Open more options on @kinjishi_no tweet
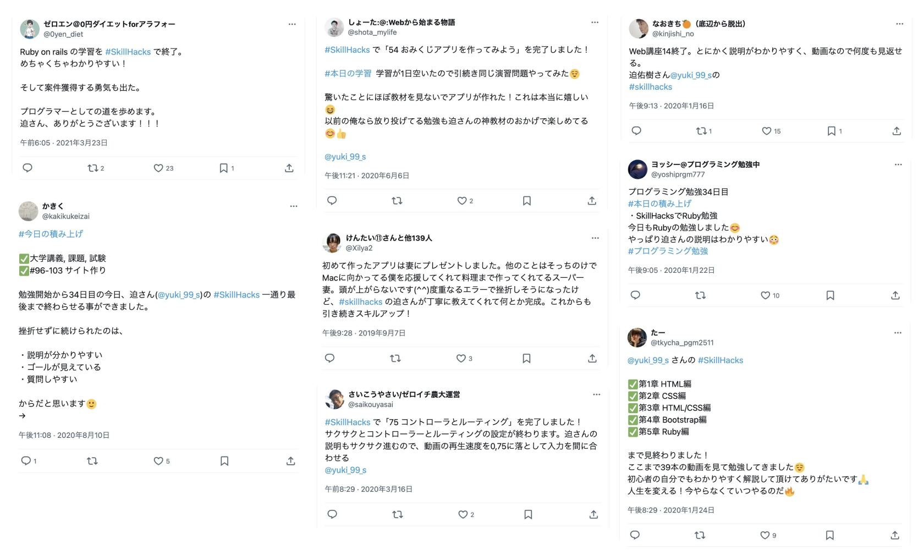The image size is (924, 560). (899, 24)
